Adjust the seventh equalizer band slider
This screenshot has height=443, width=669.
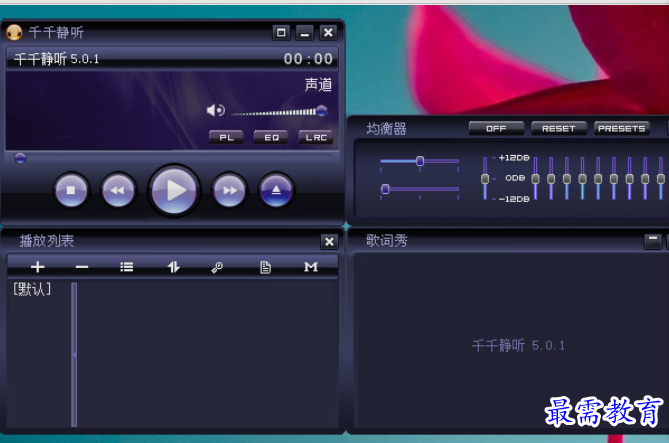tap(629, 178)
